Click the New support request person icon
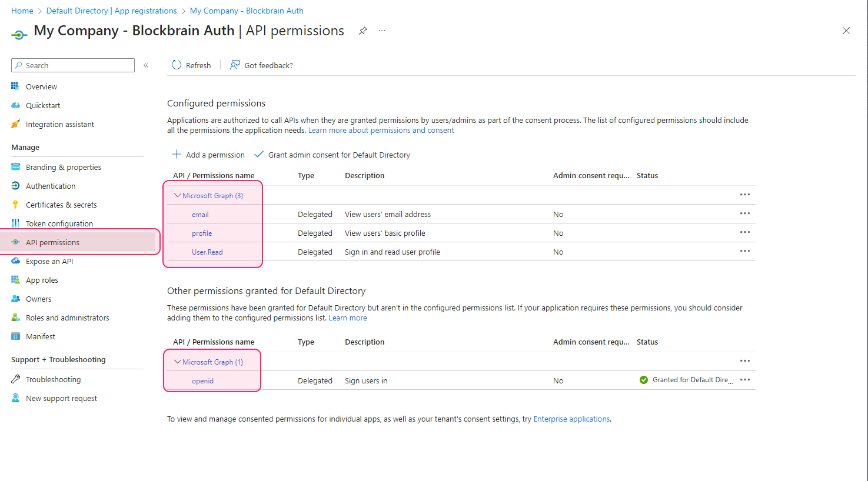This screenshot has height=481, width=868. [15, 398]
